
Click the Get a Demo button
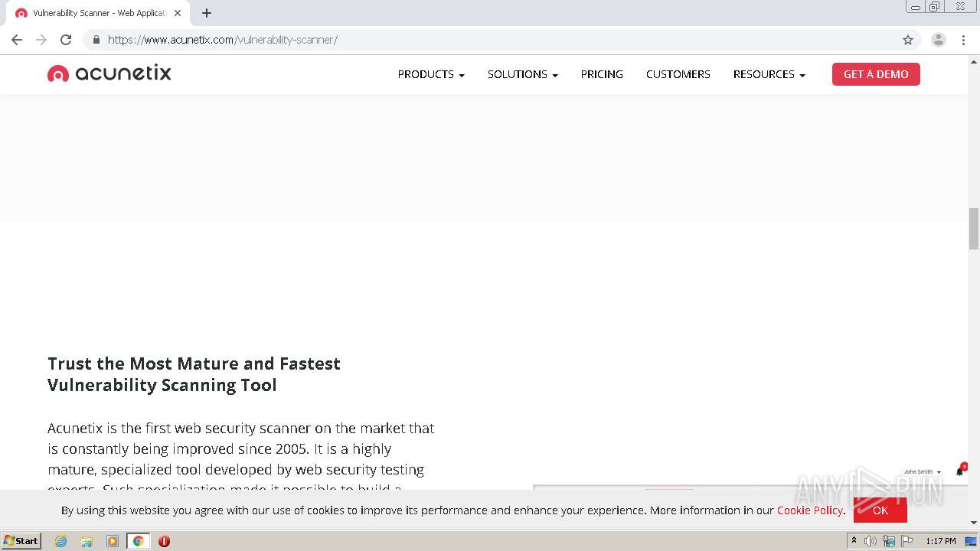876,74
